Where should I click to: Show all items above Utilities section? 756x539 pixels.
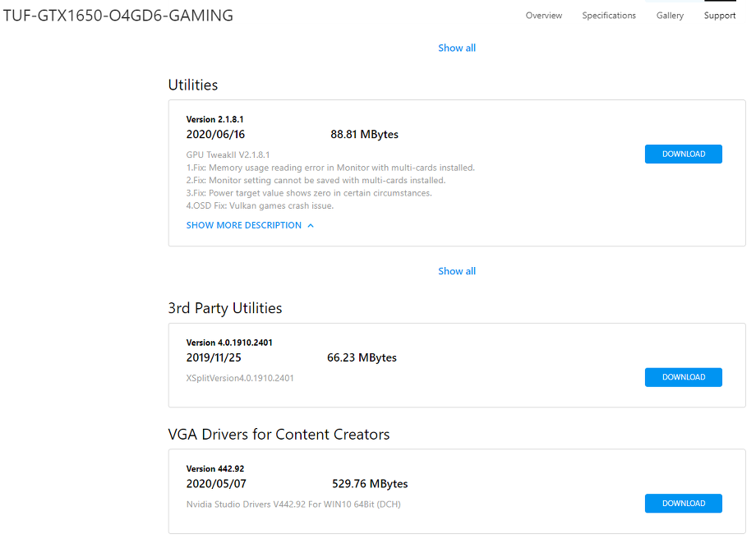coord(457,48)
